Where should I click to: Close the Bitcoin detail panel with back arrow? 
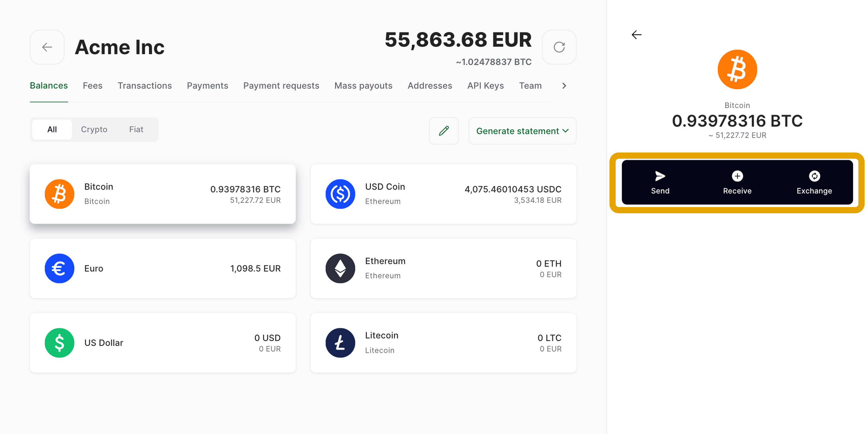636,35
